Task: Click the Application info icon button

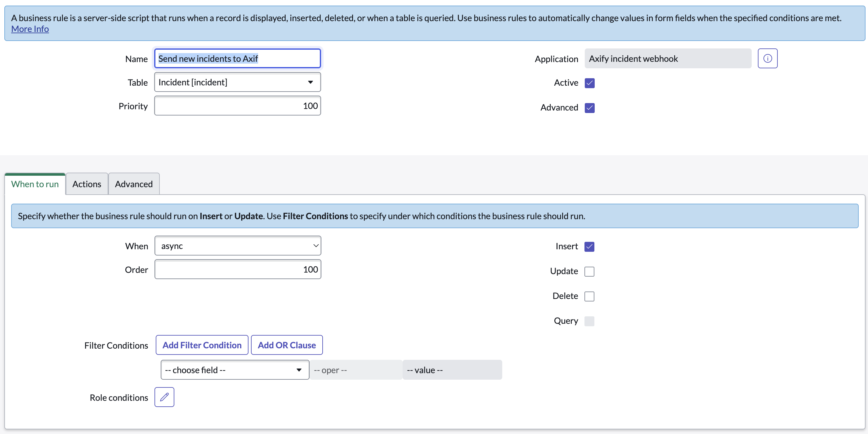Action: point(767,58)
